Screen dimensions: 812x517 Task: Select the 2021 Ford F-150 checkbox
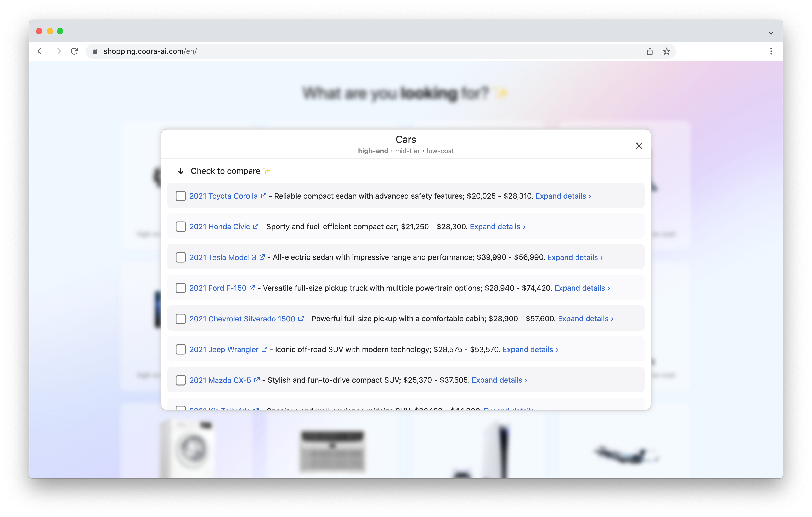[181, 288]
